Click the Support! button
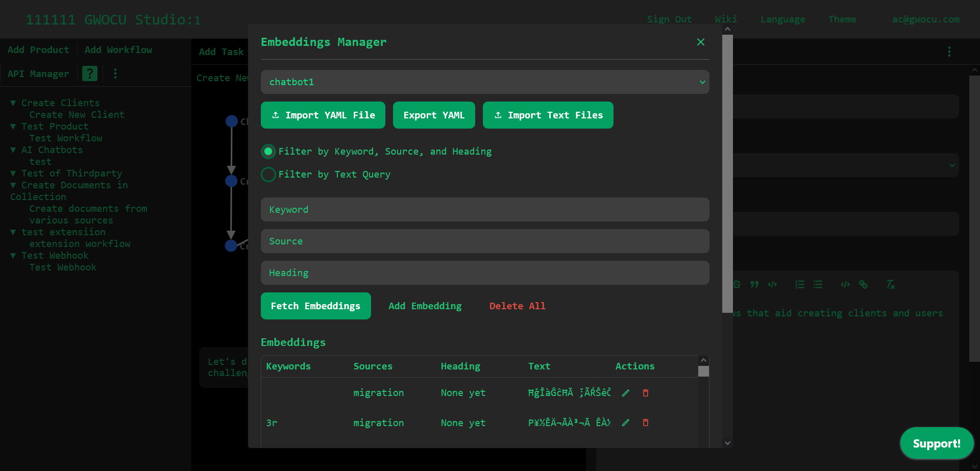Screen dimensions: 980x471 pyautogui.click(x=936, y=443)
